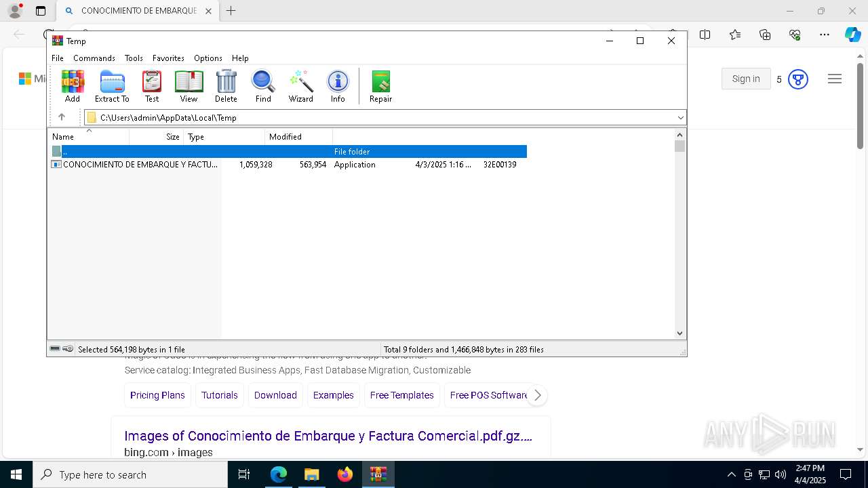This screenshot has height=488, width=868.
Task: Open the Options menu
Action: click(208, 58)
